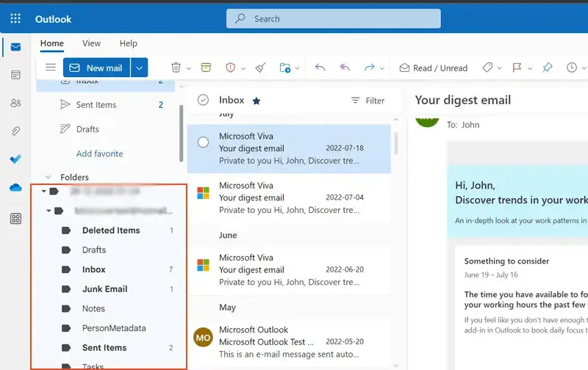Switch to the Home tab
The height and width of the screenshot is (370, 588).
pyautogui.click(x=51, y=43)
